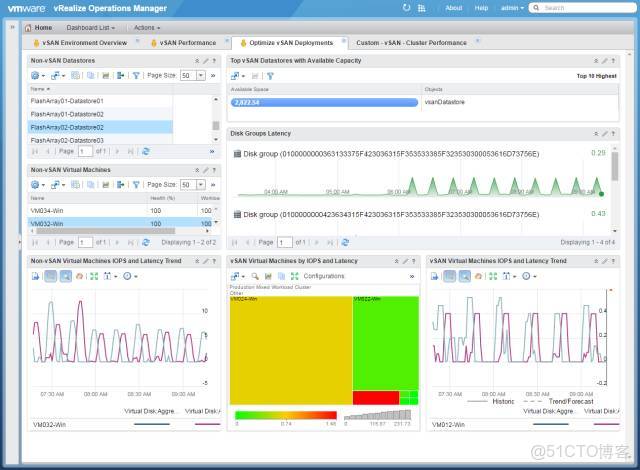This screenshot has width=640, height=470.
Task: Click export icon in Non-vSAN trend toolbar
Action: (x=36, y=276)
